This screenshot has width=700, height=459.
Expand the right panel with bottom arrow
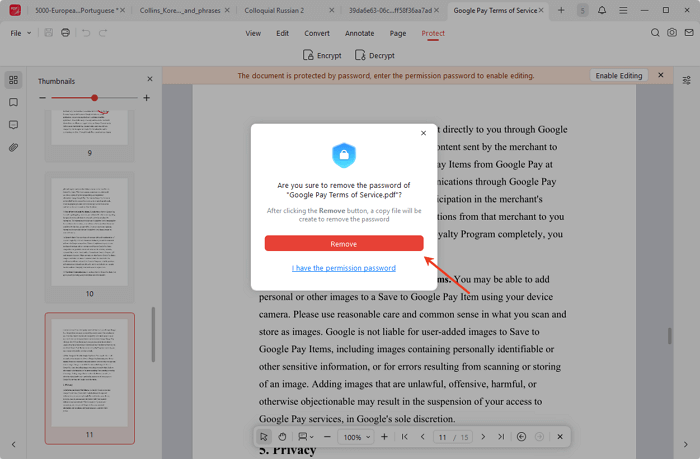click(686, 445)
